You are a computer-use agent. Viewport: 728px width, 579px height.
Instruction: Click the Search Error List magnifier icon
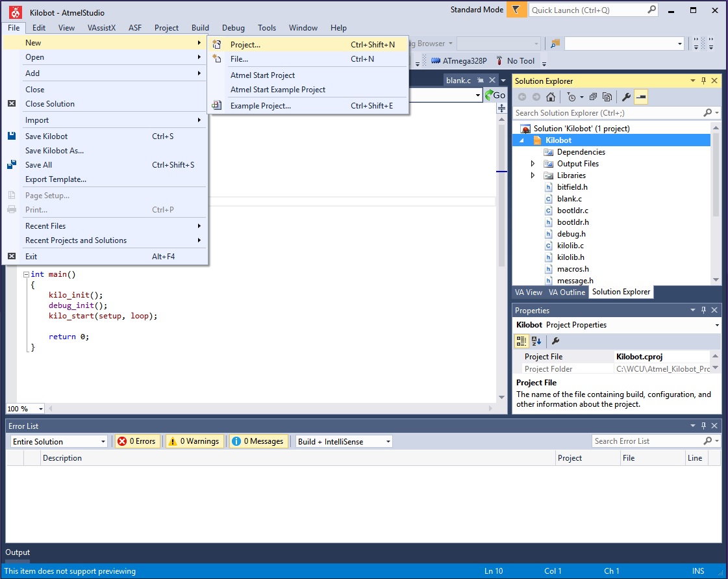(708, 441)
